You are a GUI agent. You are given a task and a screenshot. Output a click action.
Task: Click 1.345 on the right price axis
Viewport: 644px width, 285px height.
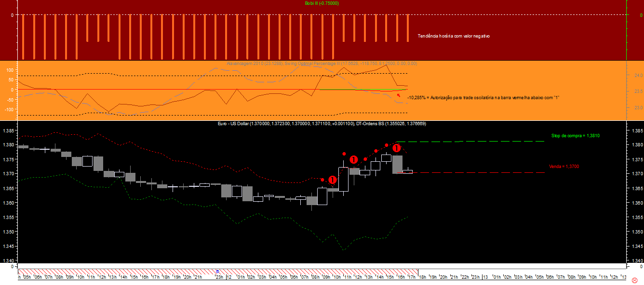click(x=637, y=246)
